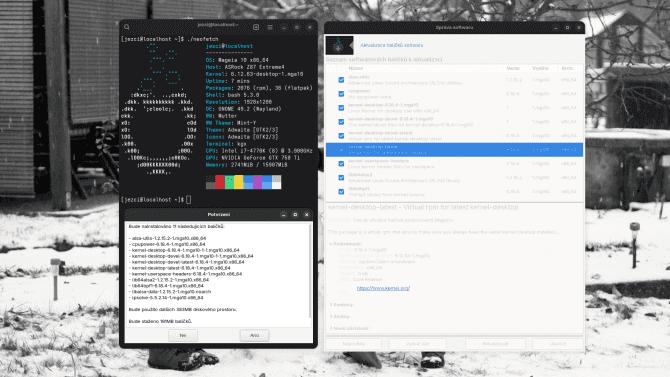Open the terminal hamburger menu
The width and height of the screenshot is (670, 377).
(270, 27)
